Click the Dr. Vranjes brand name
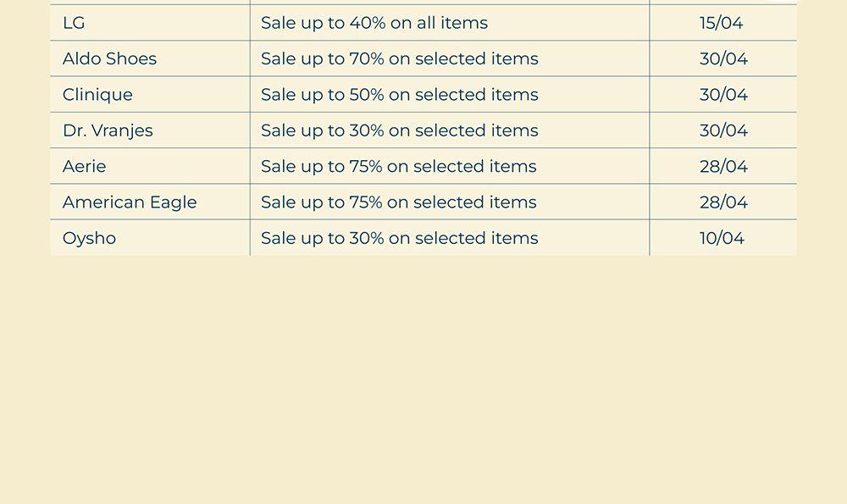 [108, 130]
